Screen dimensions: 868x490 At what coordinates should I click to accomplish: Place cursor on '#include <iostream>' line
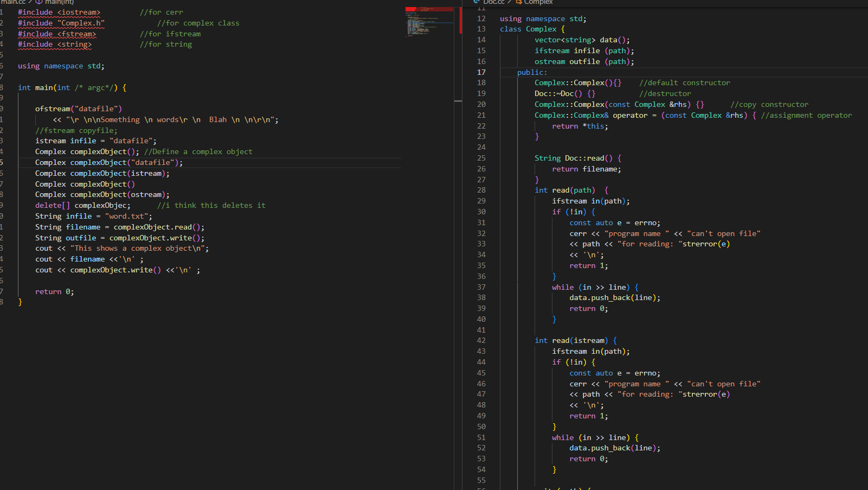pyautogui.click(x=59, y=12)
